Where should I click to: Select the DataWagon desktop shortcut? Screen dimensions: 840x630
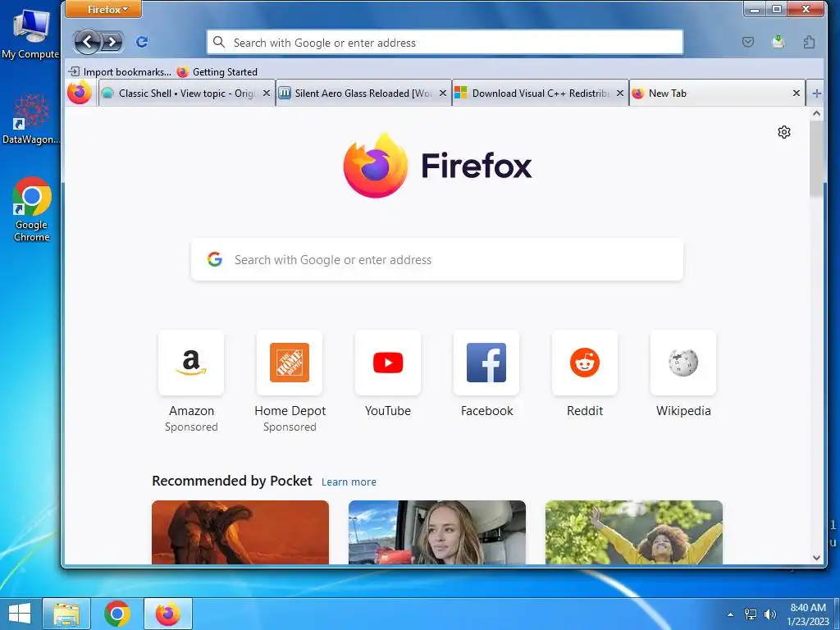click(31, 119)
